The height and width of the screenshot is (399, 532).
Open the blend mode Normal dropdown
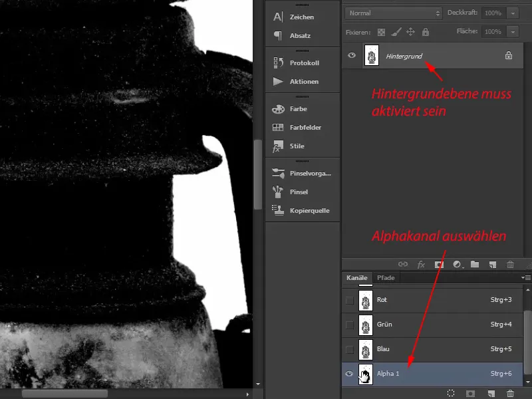click(394, 13)
